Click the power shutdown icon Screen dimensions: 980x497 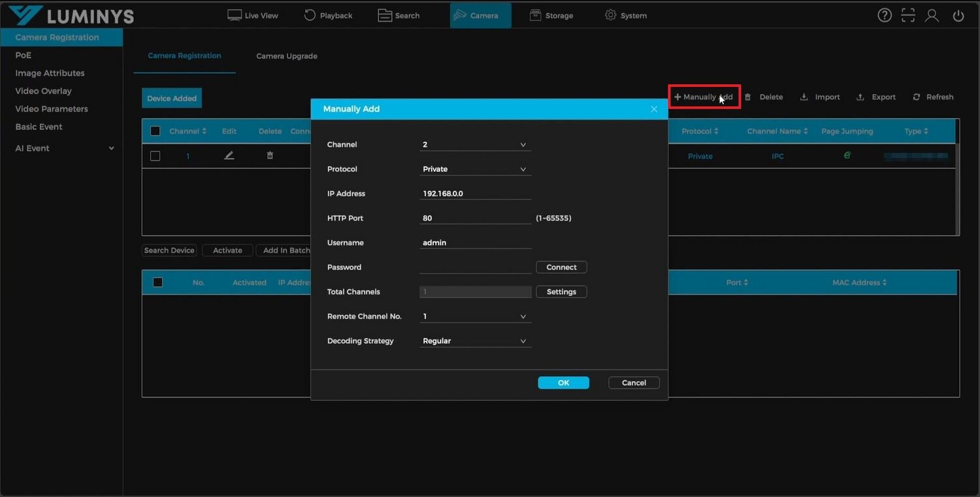click(957, 15)
